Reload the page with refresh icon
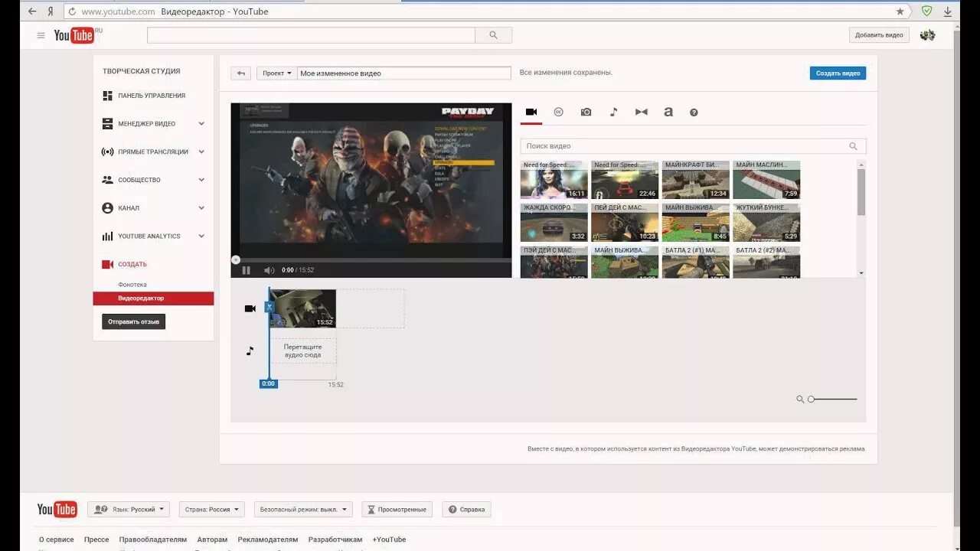980x551 pixels. pos(72,11)
